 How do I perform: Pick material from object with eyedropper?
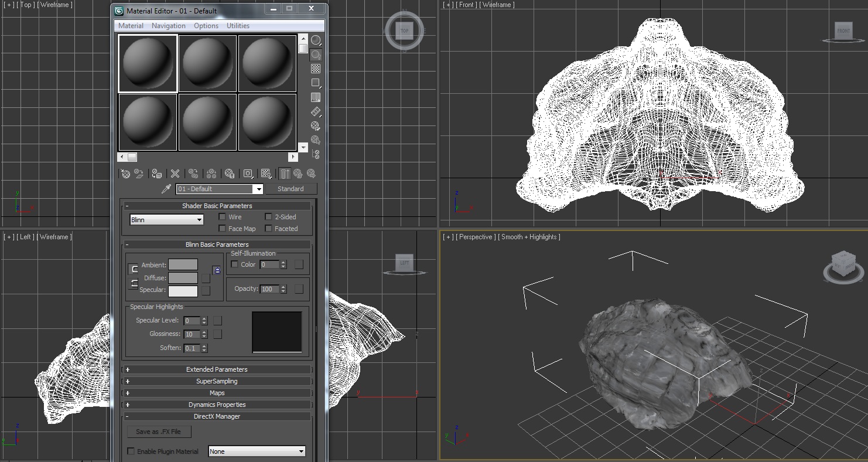point(166,189)
